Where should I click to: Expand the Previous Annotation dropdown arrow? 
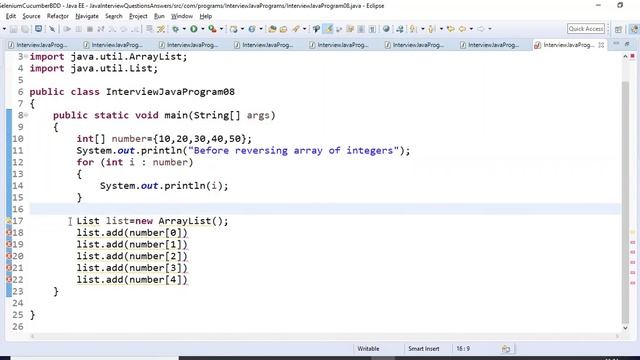tap(441, 29)
